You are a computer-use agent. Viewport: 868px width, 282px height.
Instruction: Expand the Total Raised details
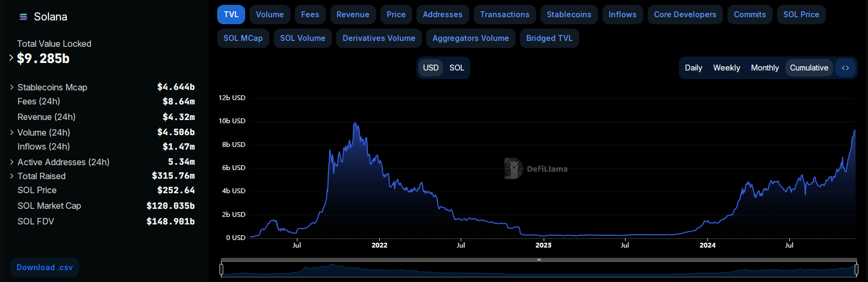coord(12,176)
